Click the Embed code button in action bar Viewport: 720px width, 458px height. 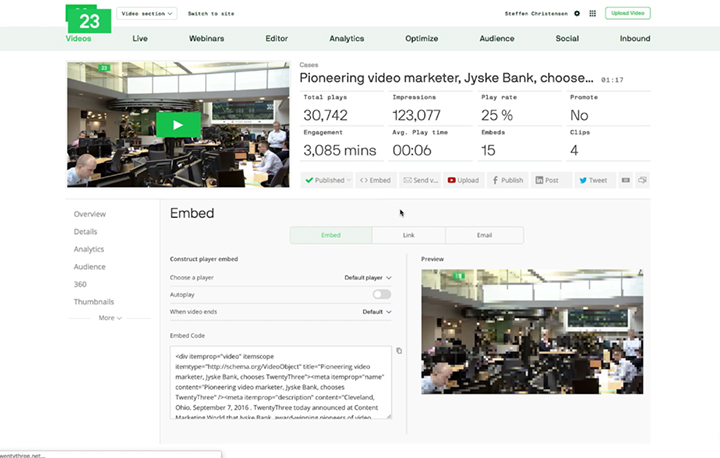(375, 180)
